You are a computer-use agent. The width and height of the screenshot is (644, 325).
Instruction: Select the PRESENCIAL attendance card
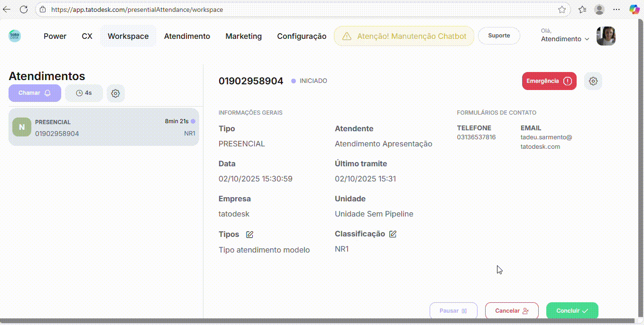coord(103,127)
